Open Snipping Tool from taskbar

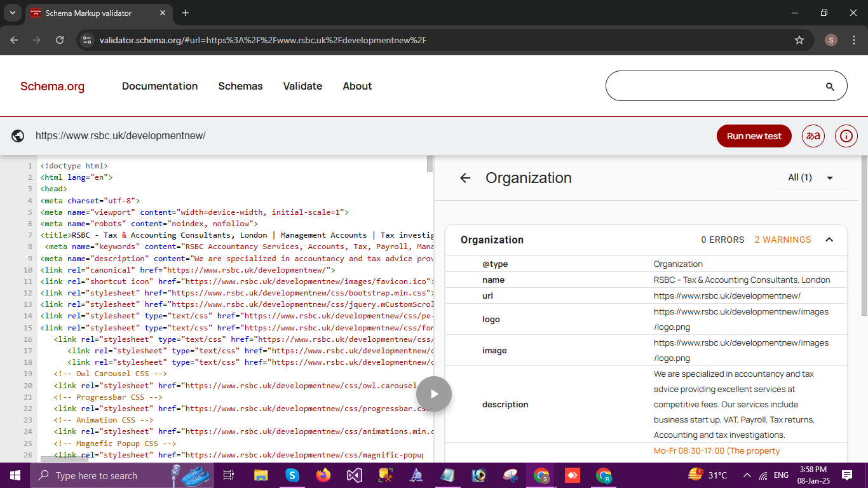(x=510, y=475)
